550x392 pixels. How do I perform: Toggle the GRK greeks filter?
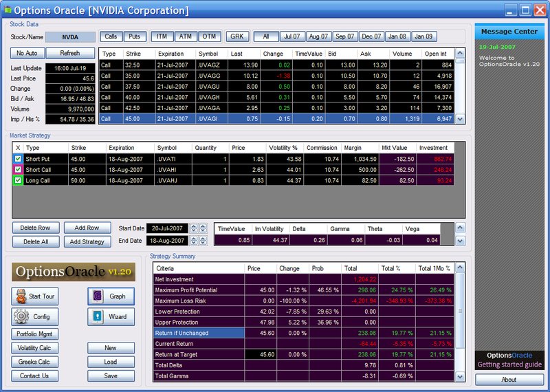coord(237,36)
